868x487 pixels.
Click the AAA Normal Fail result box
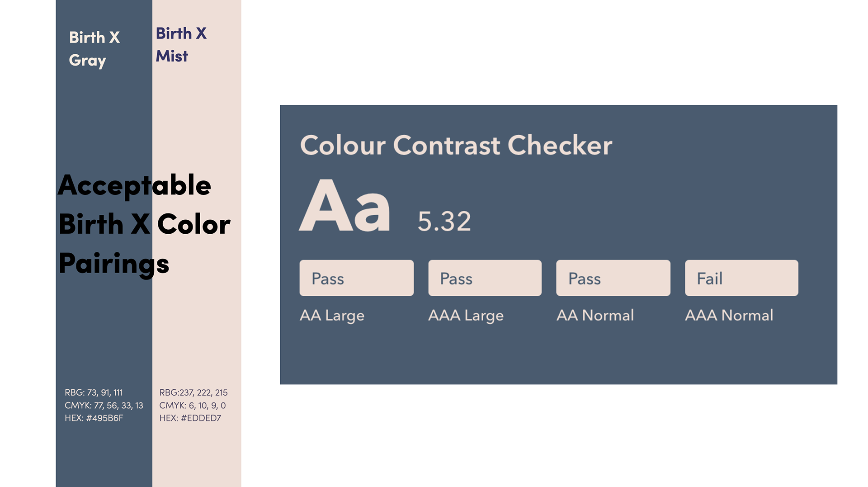(741, 278)
